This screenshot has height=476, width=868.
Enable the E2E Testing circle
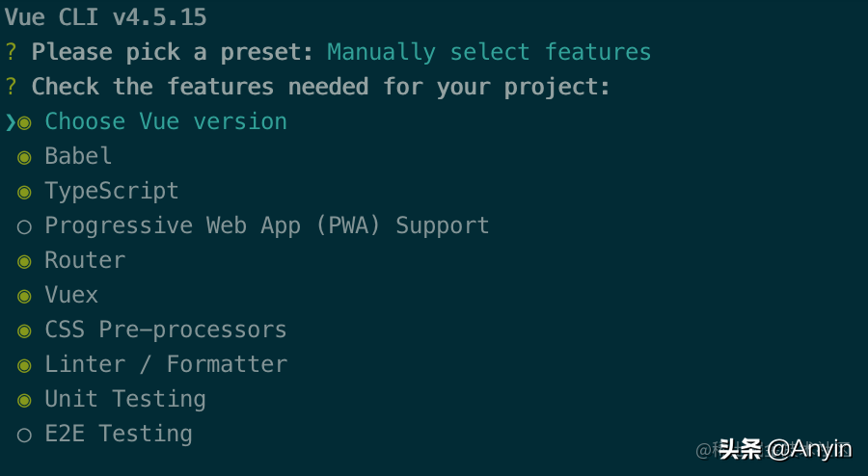pyautogui.click(x=24, y=436)
